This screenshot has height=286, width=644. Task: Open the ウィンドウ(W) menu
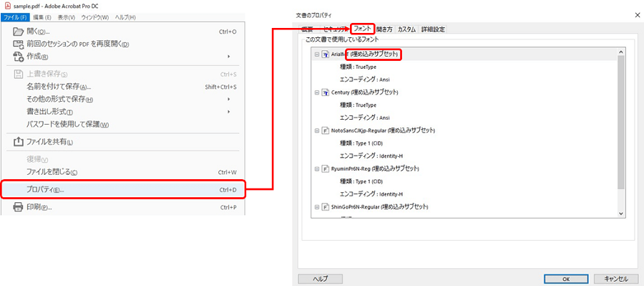coord(95,17)
